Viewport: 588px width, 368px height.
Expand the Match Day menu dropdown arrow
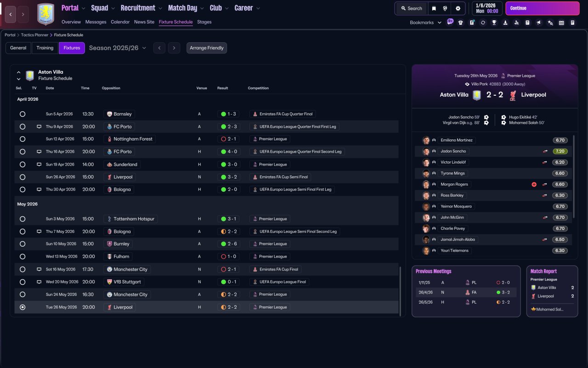[202, 8]
